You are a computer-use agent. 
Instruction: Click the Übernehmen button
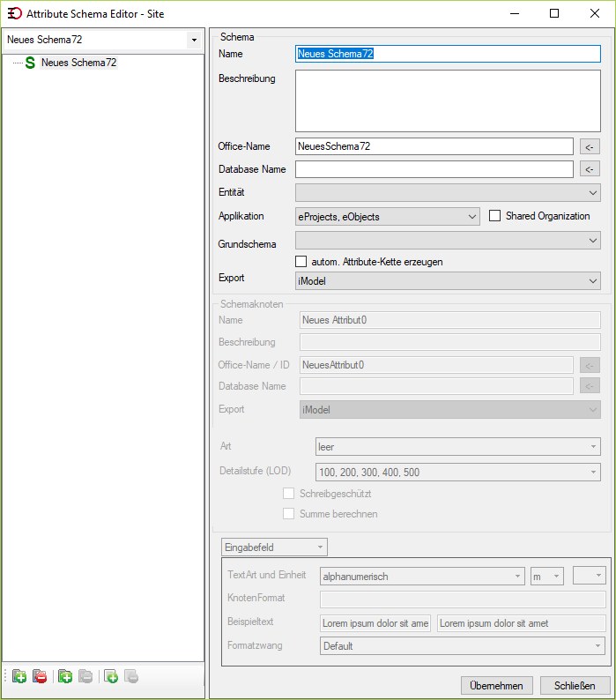497,685
